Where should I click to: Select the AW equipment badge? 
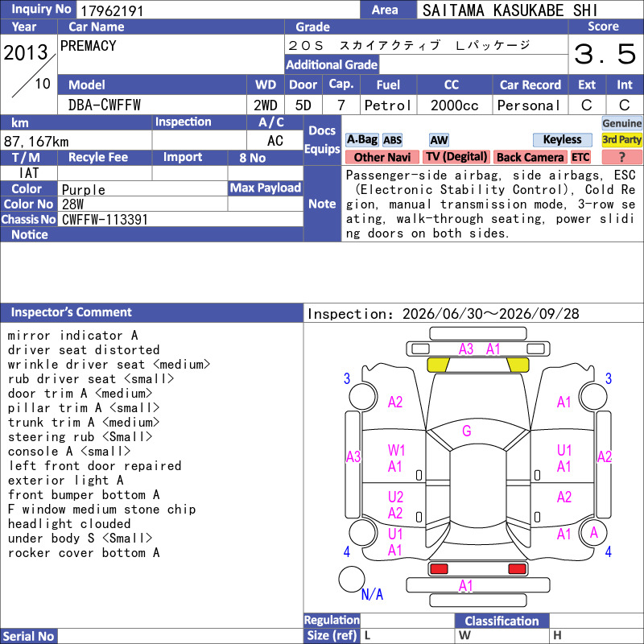tap(439, 140)
